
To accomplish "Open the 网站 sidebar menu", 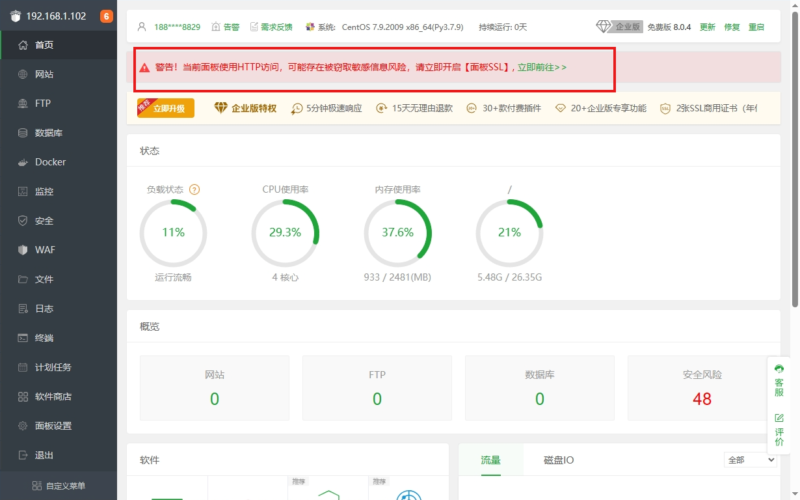I will point(59,74).
